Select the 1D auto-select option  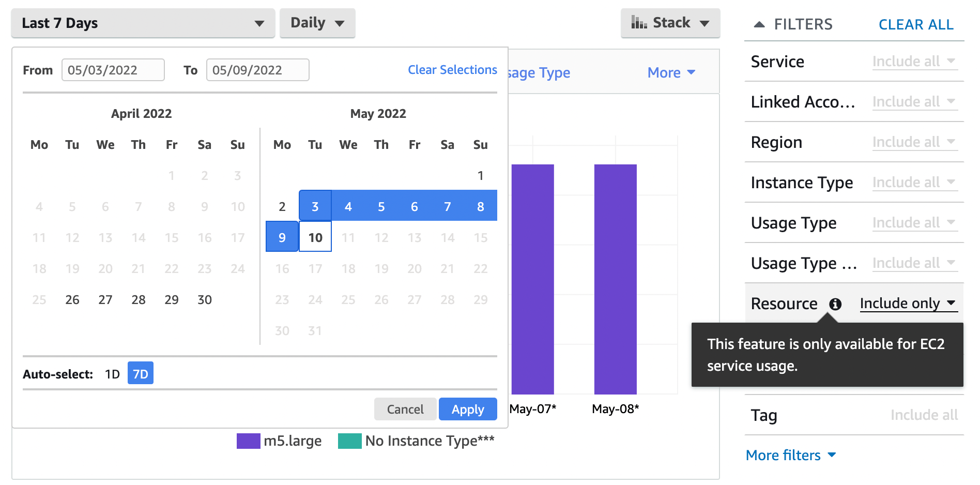pyautogui.click(x=112, y=373)
